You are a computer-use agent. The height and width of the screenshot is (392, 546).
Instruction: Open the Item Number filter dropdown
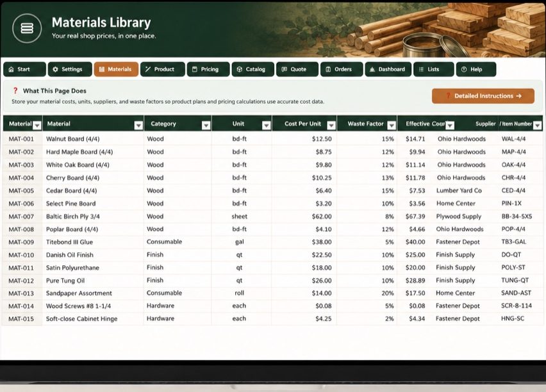pos(538,126)
